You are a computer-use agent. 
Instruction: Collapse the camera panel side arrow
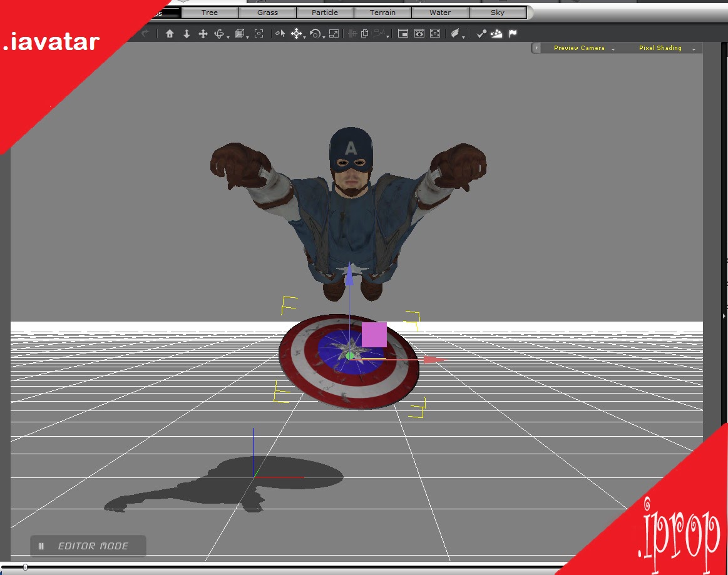tap(536, 48)
